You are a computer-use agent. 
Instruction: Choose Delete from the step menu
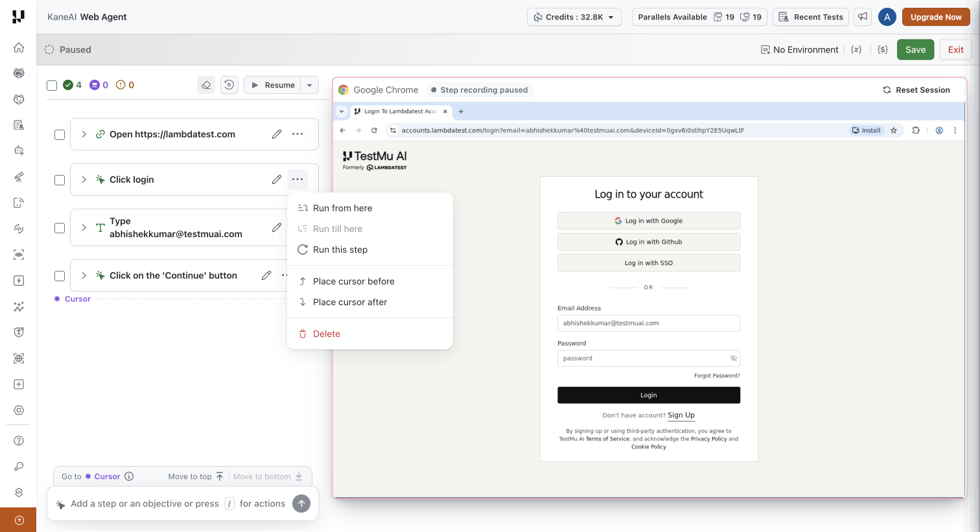click(x=370, y=334)
